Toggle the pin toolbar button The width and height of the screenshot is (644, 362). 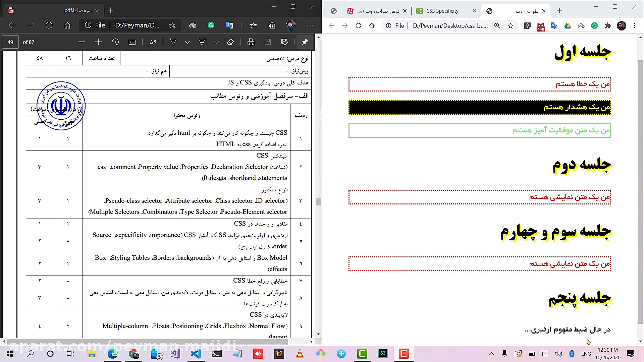point(305,42)
